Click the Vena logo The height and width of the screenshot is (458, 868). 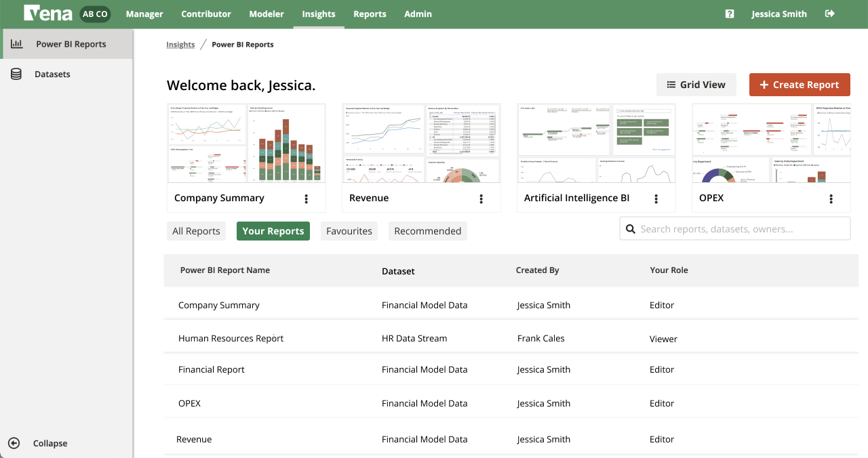[x=48, y=14]
